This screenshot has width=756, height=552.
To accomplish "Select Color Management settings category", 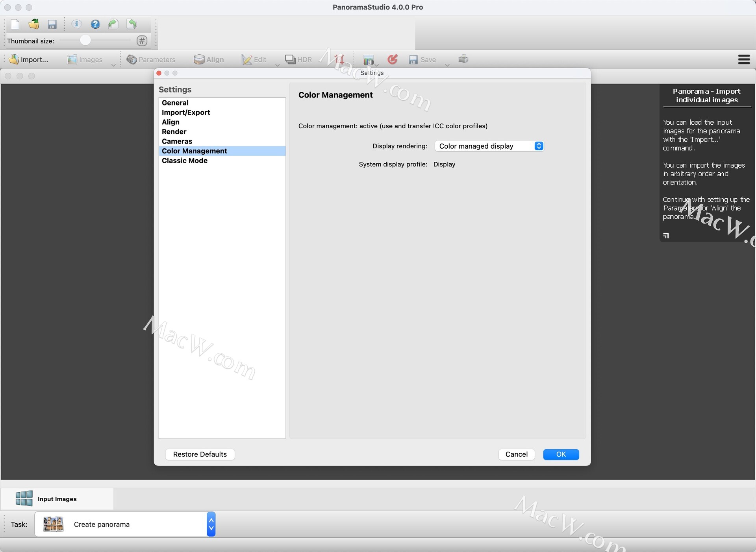I will click(222, 151).
